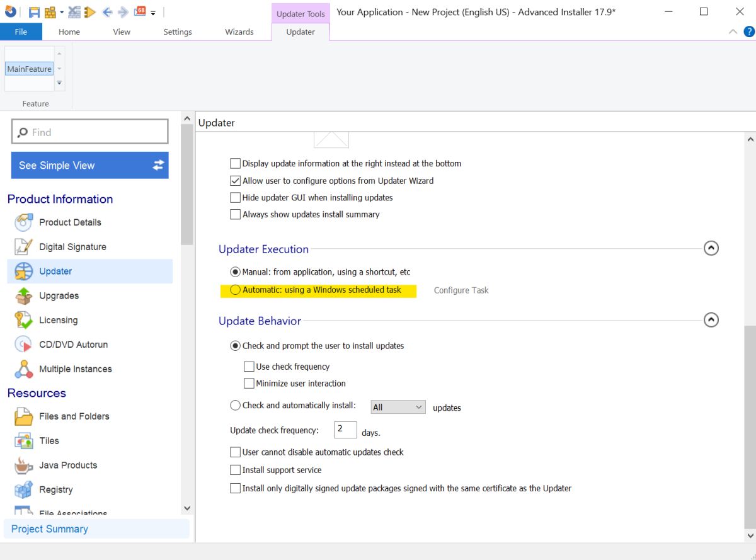Click the Product Details disc icon
Viewport: 756px width, 560px height.
pyautogui.click(x=23, y=222)
